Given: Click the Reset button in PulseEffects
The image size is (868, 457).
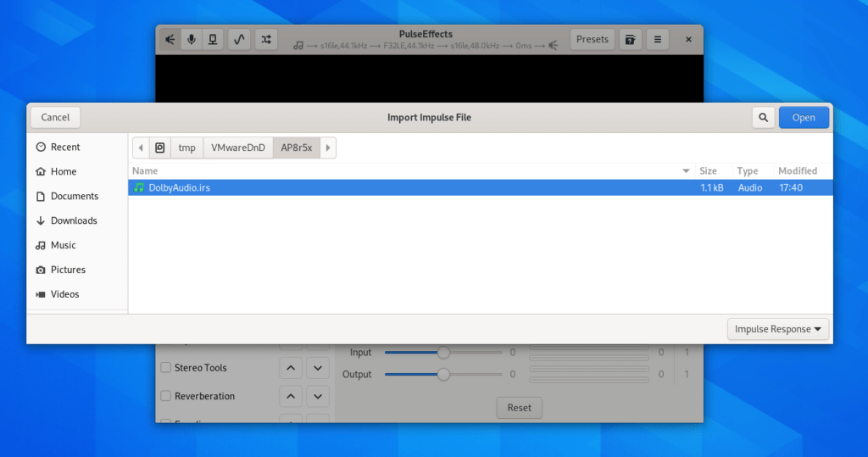Looking at the screenshot, I should click(x=520, y=408).
